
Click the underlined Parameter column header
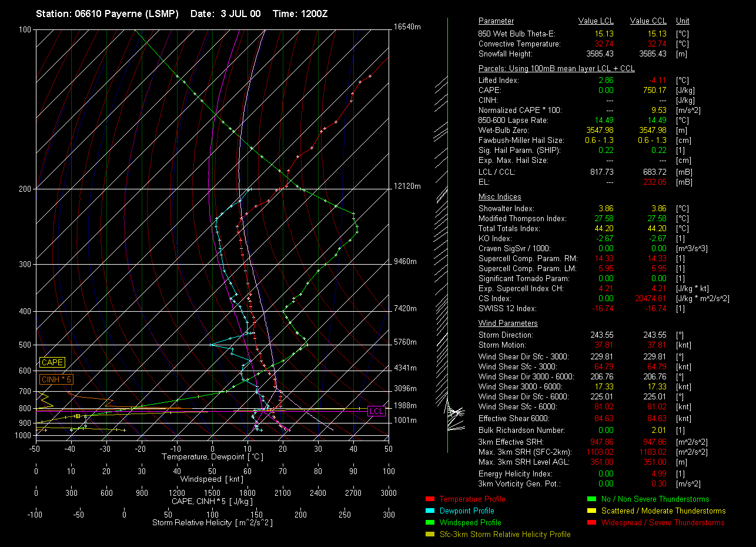click(496, 21)
